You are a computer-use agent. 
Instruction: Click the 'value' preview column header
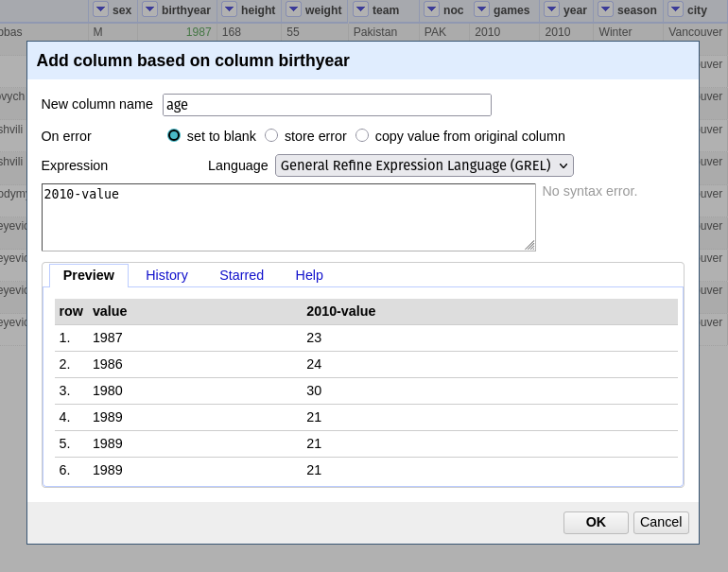(x=110, y=311)
